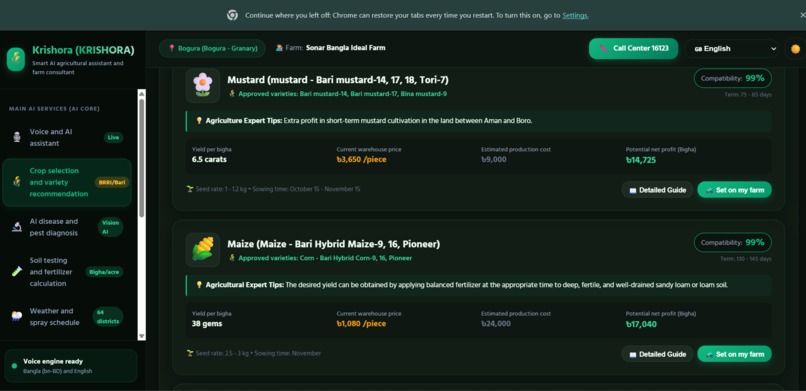Click the Maize crop title heading
The width and height of the screenshot is (806, 391).
[x=334, y=244]
